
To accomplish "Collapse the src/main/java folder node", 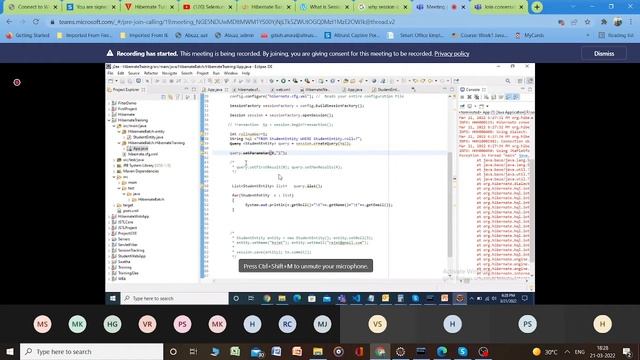I will (x=114, y=126).
